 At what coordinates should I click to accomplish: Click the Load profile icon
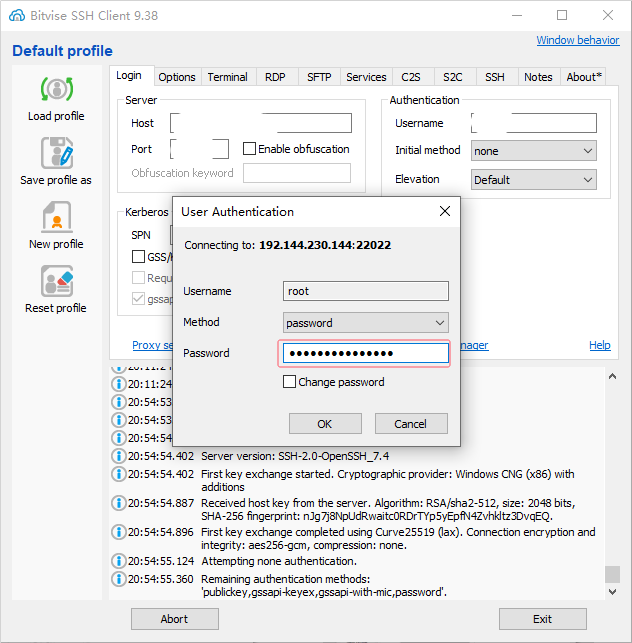coord(57,89)
